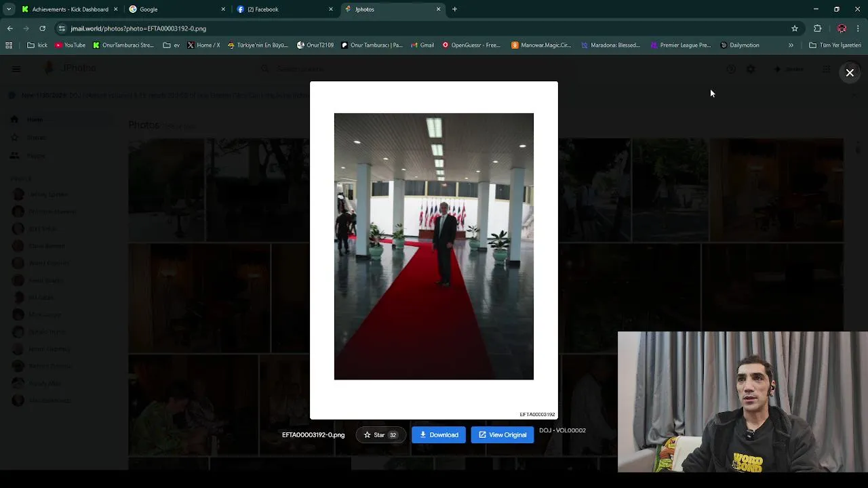Open the OpenGuessr bookmark
This screenshot has width=868, height=488.
pos(471,45)
